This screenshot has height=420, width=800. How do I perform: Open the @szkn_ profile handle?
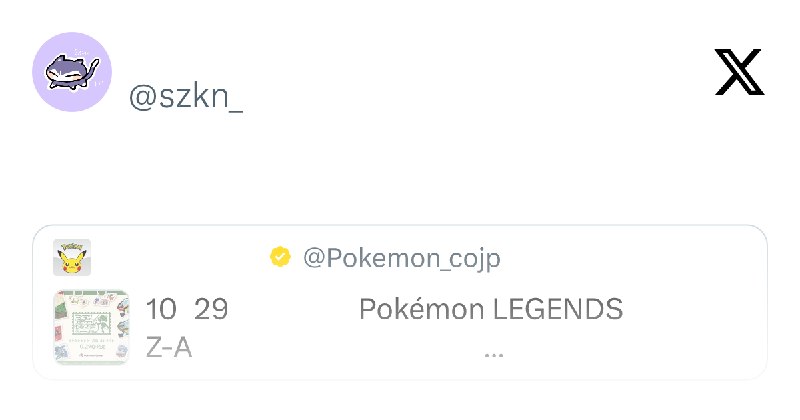(x=186, y=97)
